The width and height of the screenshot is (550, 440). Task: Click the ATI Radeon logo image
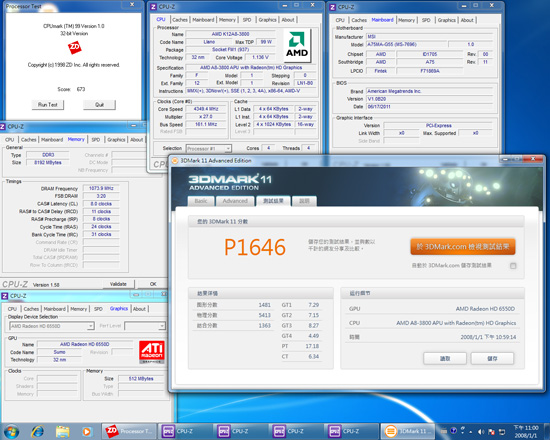[152, 351]
